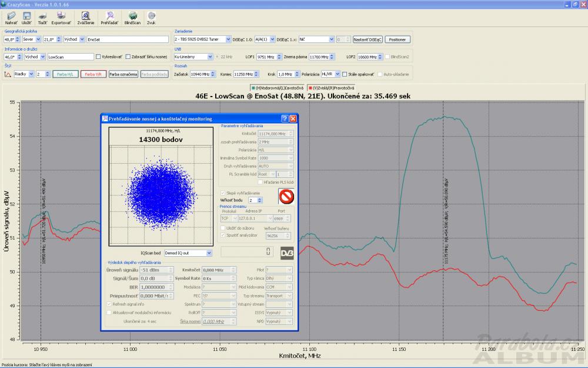The image size is (588, 368).
Task: Adjust the 48,8° latitude stepper
Action: click(18, 39)
